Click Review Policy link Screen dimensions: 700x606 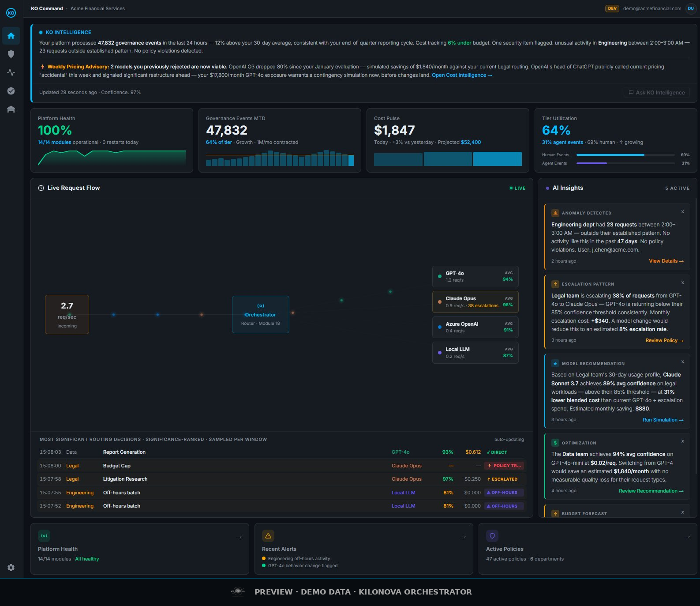664,341
